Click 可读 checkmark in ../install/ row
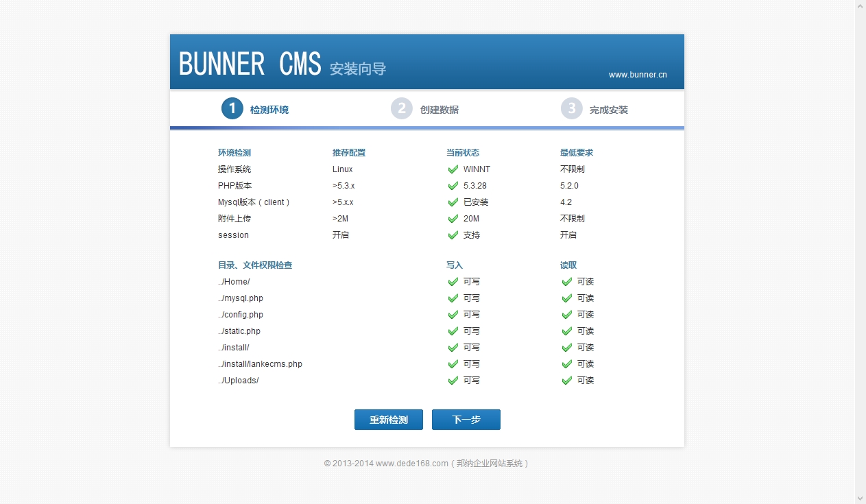This screenshot has width=866, height=504. pos(566,348)
